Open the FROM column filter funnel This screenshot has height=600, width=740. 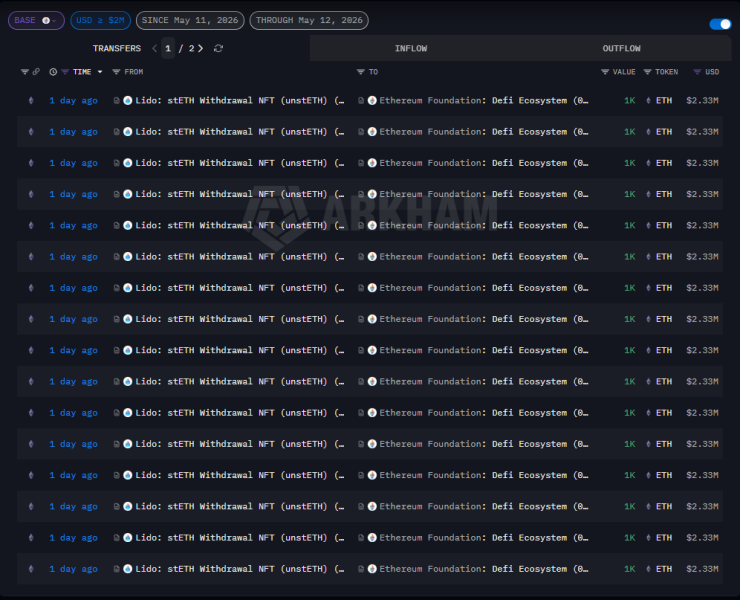[116, 72]
